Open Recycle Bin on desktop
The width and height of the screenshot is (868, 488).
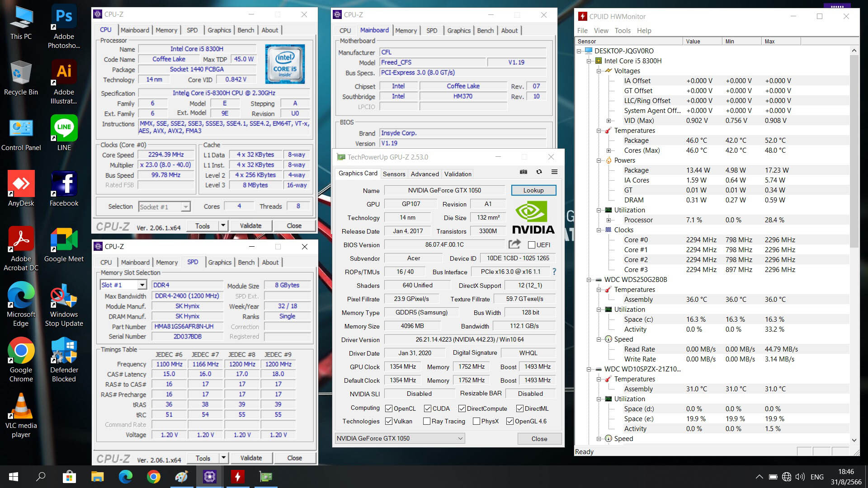click(21, 78)
